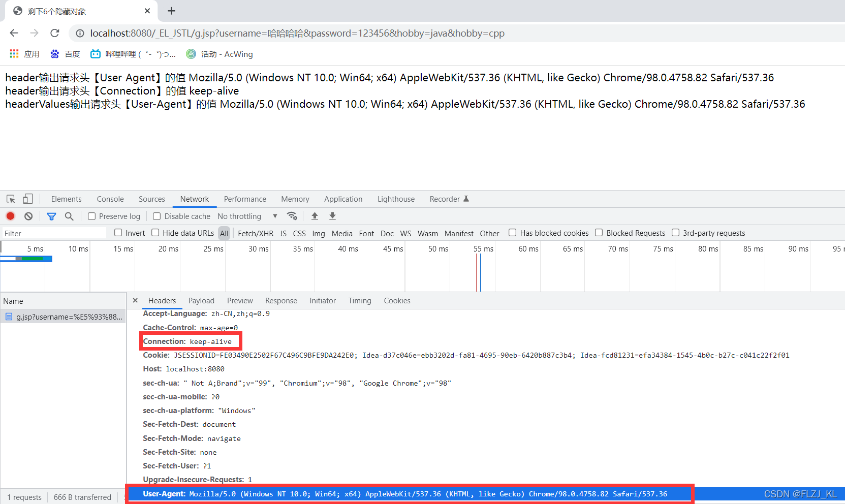This screenshot has height=504, width=845.
Task: Filter requests by Wasm
Action: [428, 233]
